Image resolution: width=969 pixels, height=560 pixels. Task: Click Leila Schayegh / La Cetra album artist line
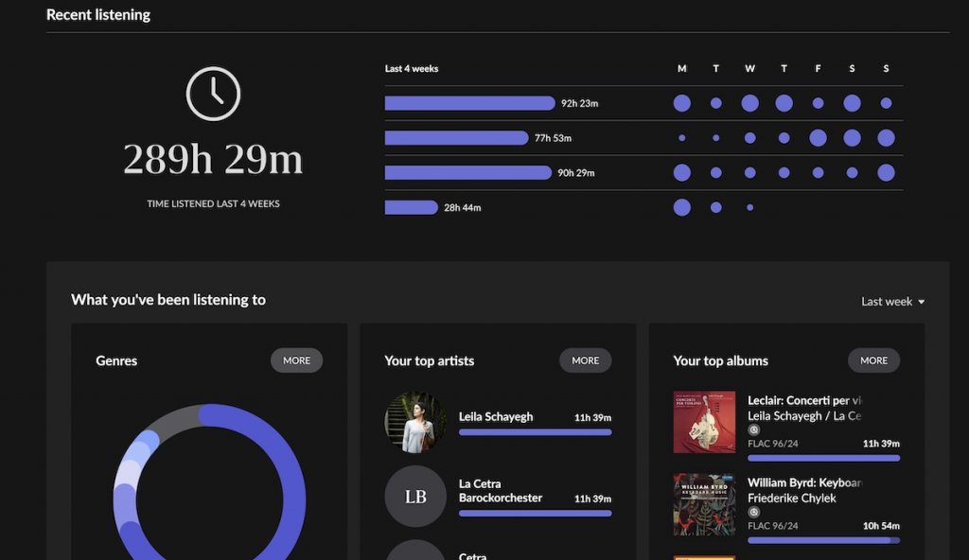coord(804,416)
